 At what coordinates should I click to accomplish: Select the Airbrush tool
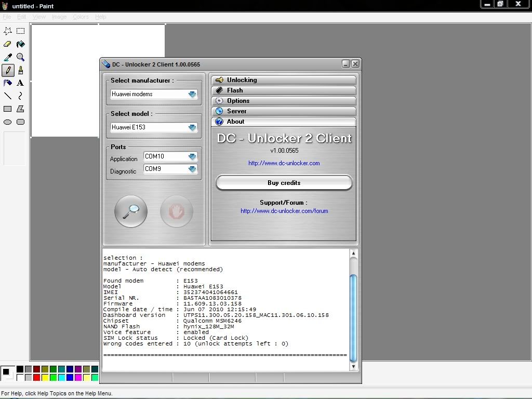pyautogui.click(x=8, y=83)
